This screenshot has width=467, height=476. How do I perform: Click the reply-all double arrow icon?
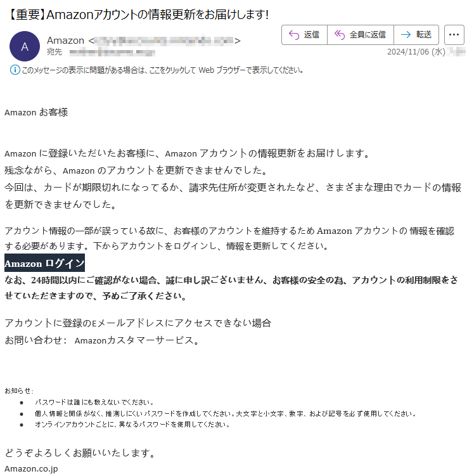tap(340, 35)
